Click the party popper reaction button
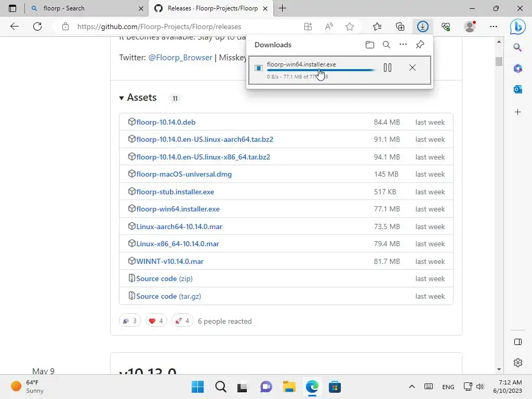 click(x=130, y=321)
